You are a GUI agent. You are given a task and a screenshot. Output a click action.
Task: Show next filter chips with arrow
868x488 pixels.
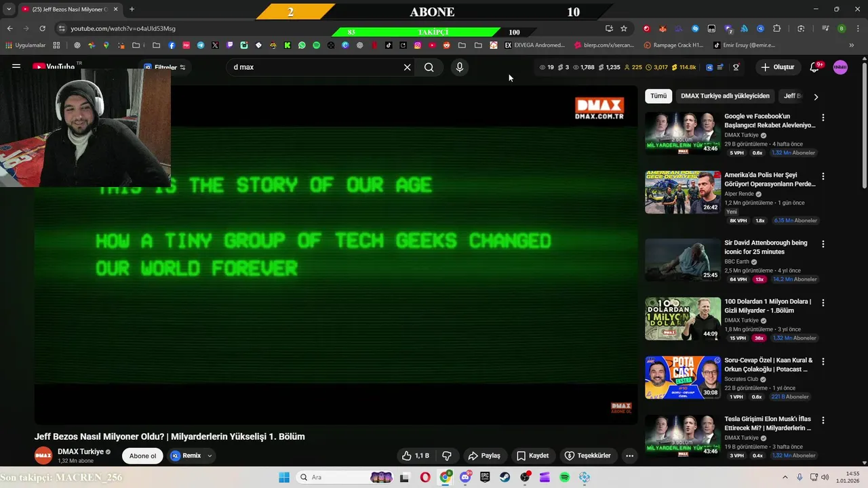(x=816, y=96)
